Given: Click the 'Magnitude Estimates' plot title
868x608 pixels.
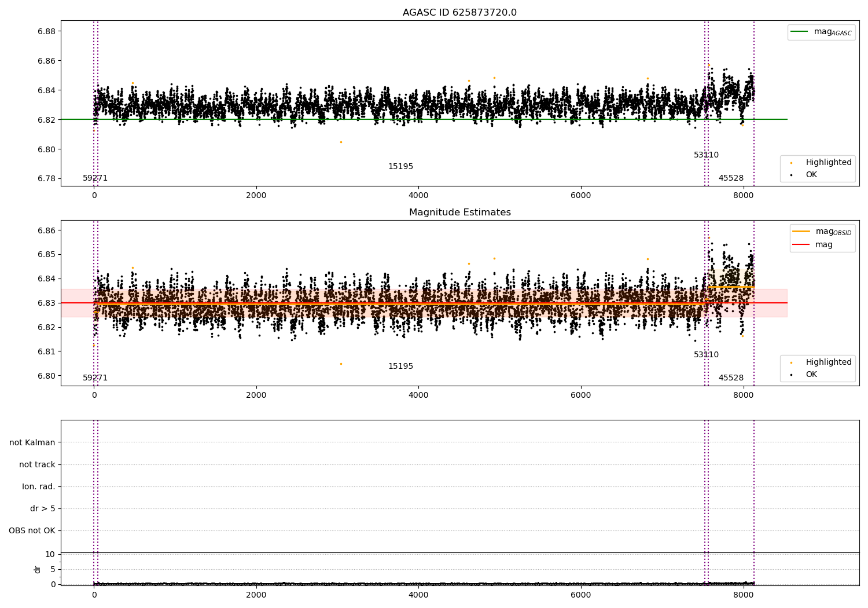Looking at the screenshot, I should 459,213.
